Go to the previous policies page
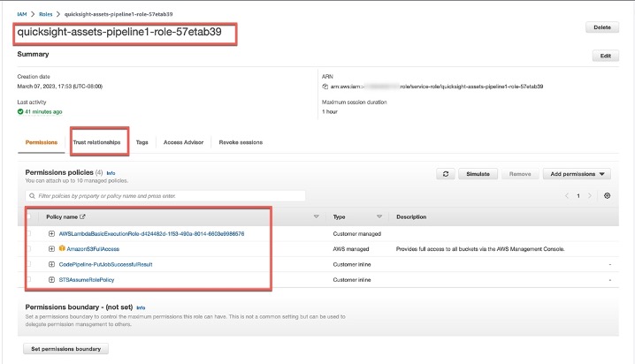 [567, 196]
